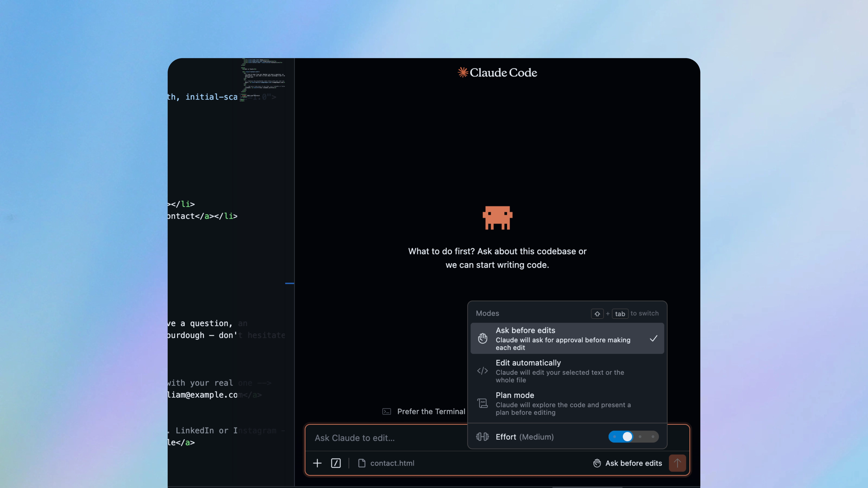The image size is (868, 488).
Task: Click the orange send arrow button
Action: pyautogui.click(x=677, y=463)
